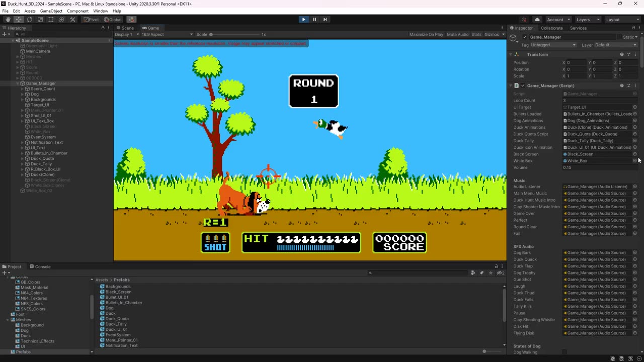The width and height of the screenshot is (644, 362).
Task: Open Game_Manager script help reference
Action: click(621, 85)
